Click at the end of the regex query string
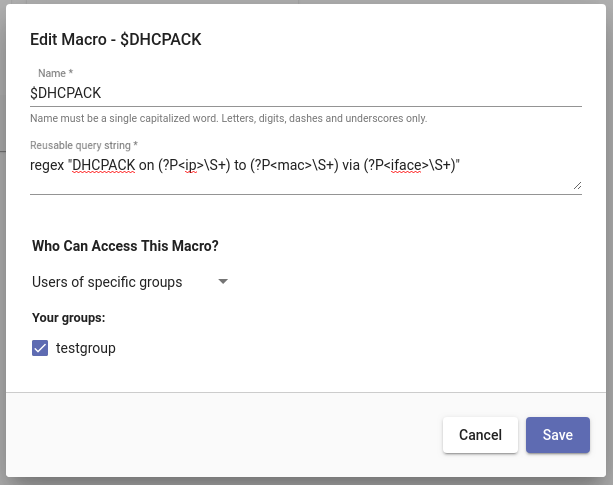The width and height of the screenshot is (613, 485). coord(459,165)
